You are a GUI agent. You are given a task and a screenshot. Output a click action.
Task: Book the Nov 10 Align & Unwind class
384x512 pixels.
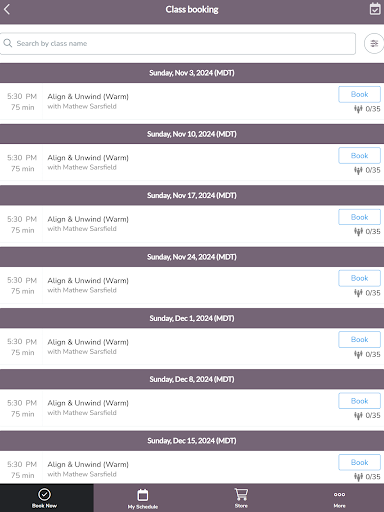point(359,156)
